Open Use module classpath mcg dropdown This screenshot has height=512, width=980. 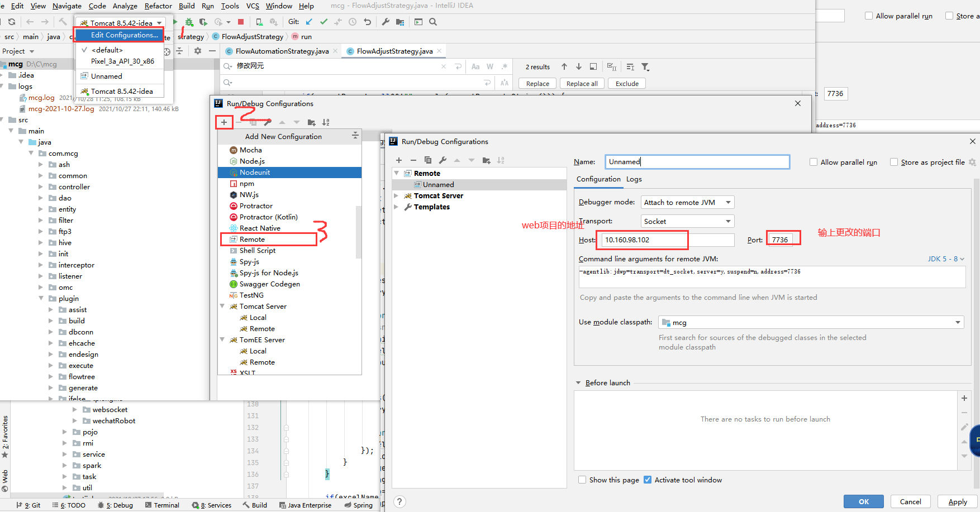tap(811, 322)
